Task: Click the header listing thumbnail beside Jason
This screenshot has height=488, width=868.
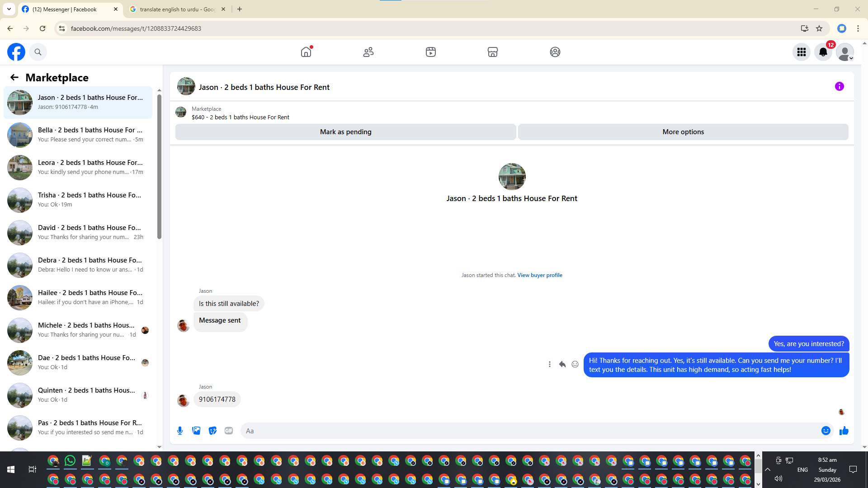Action: [x=186, y=86]
